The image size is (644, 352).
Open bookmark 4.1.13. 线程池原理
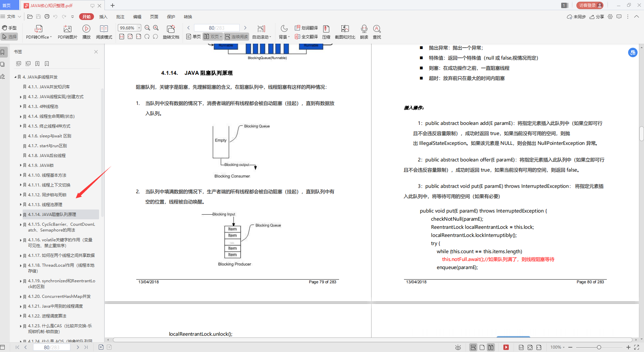pyautogui.click(x=45, y=205)
